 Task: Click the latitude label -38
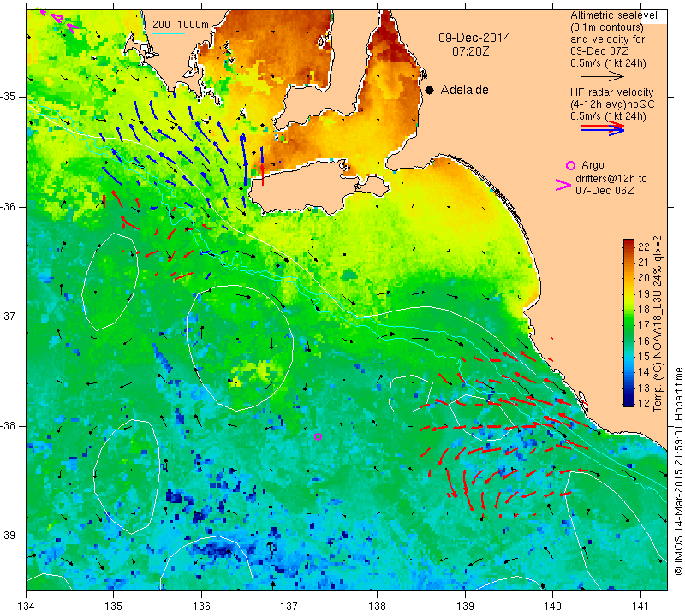(x=11, y=426)
